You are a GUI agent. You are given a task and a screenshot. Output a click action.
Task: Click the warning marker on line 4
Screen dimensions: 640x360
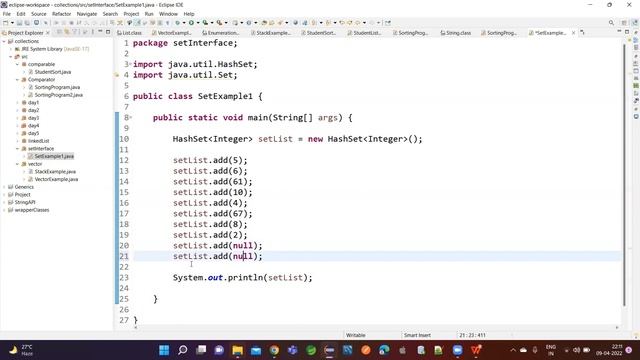(x=117, y=75)
